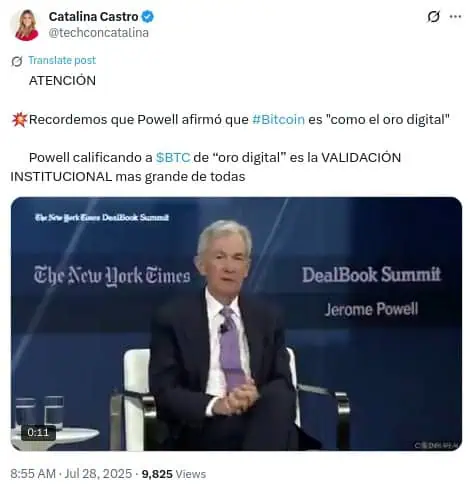Click the Translate post link

click(x=62, y=60)
